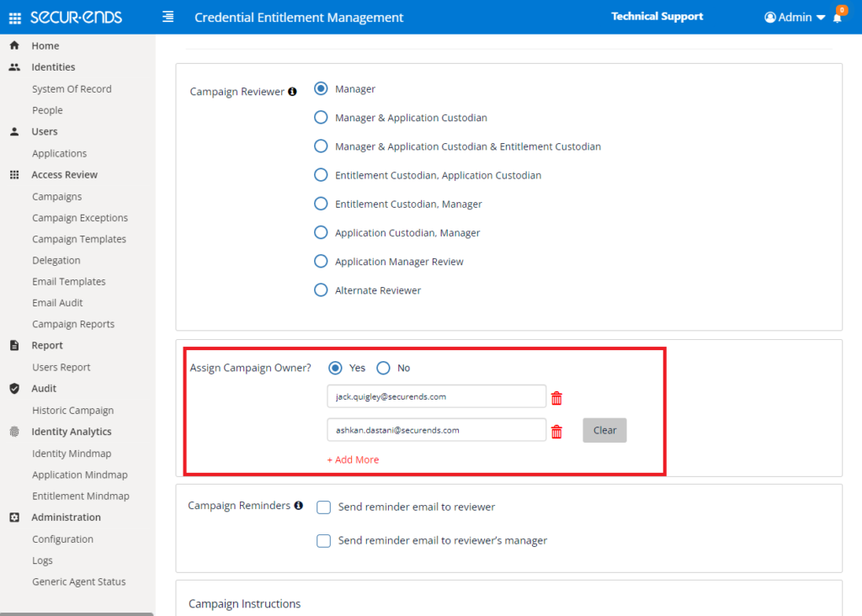
Task: Open Configuration under Administration
Action: point(62,539)
